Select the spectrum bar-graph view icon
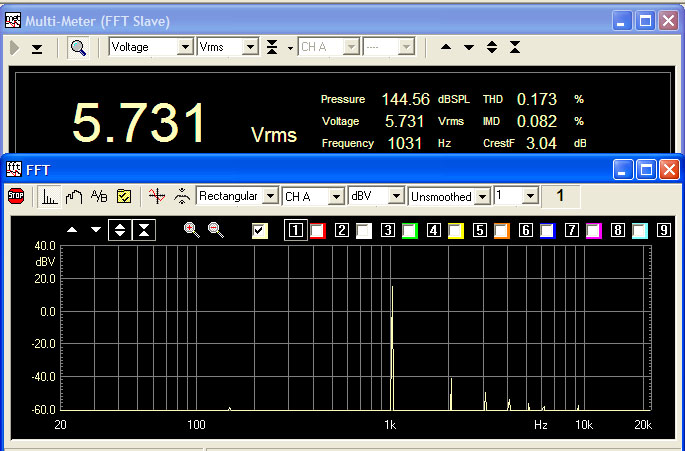The image size is (685, 451). (49, 196)
